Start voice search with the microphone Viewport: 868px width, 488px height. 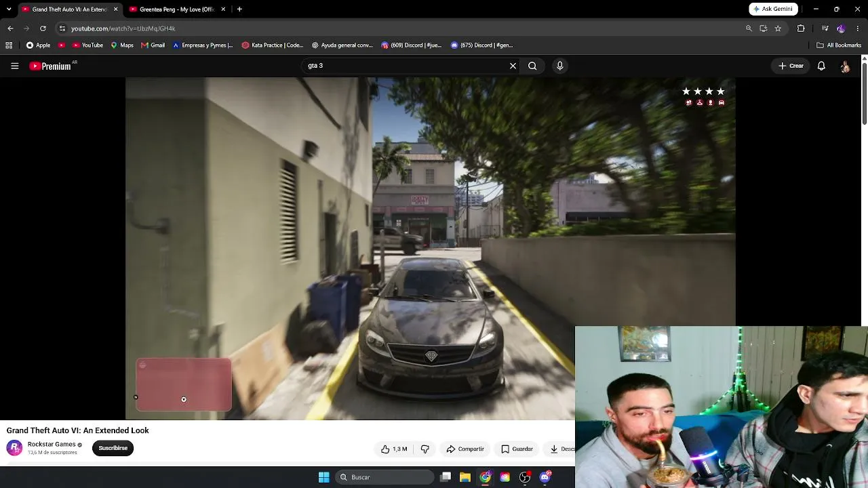tap(559, 66)
